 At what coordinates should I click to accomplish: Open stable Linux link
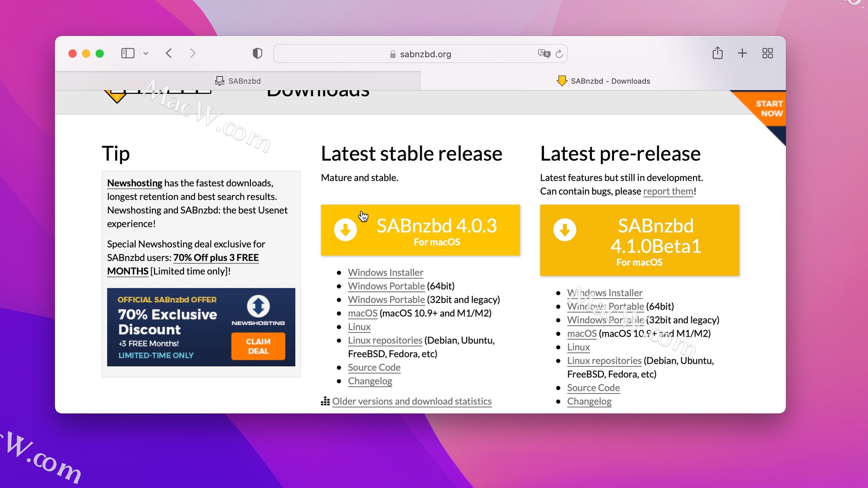pyautogui.click(x=359, y=327)
